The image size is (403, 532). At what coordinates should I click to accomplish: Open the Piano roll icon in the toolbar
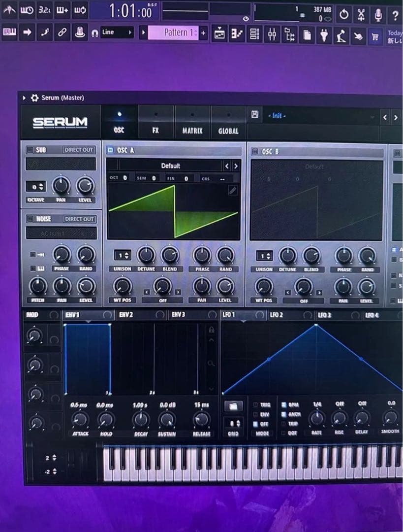pyautogui.click(x=237, y=34)
